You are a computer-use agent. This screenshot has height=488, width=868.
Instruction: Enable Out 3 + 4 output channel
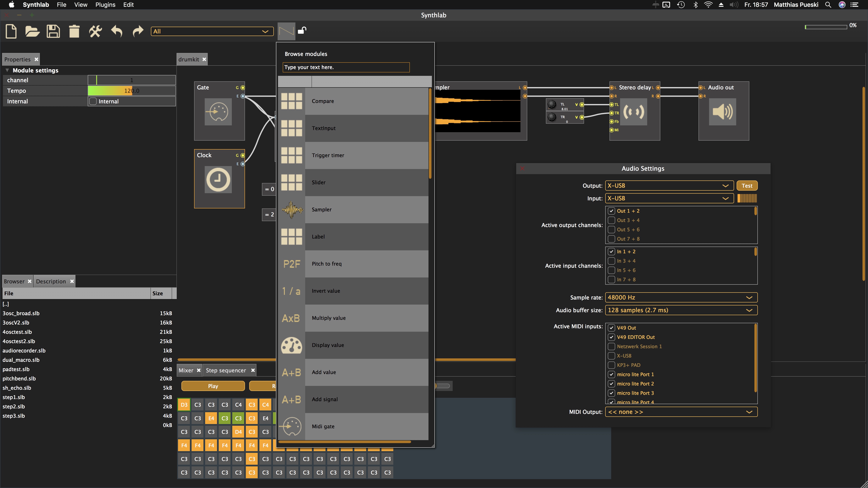(x=611, y=220)
